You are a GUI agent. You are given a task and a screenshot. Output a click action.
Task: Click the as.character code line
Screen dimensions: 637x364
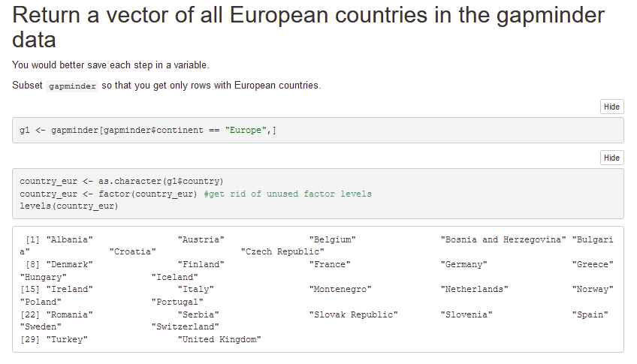click(122, 182)
